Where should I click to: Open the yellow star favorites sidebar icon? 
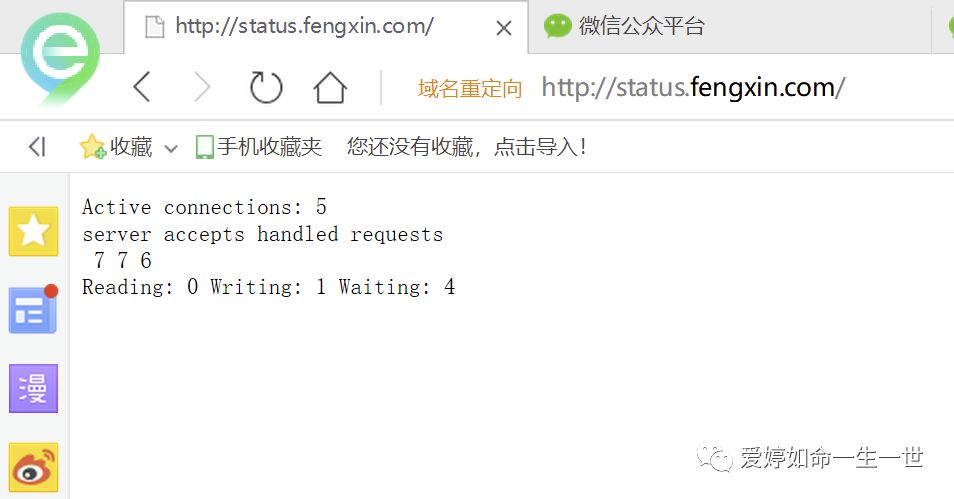(x=33, y=231)
